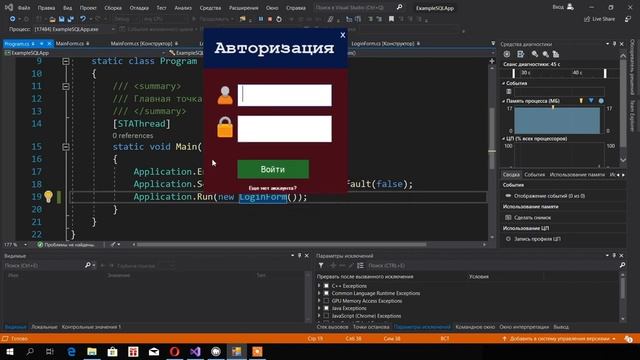Open the Сборка menu
The height and width of the screenshot is (360, 640).
click(113, 8)
